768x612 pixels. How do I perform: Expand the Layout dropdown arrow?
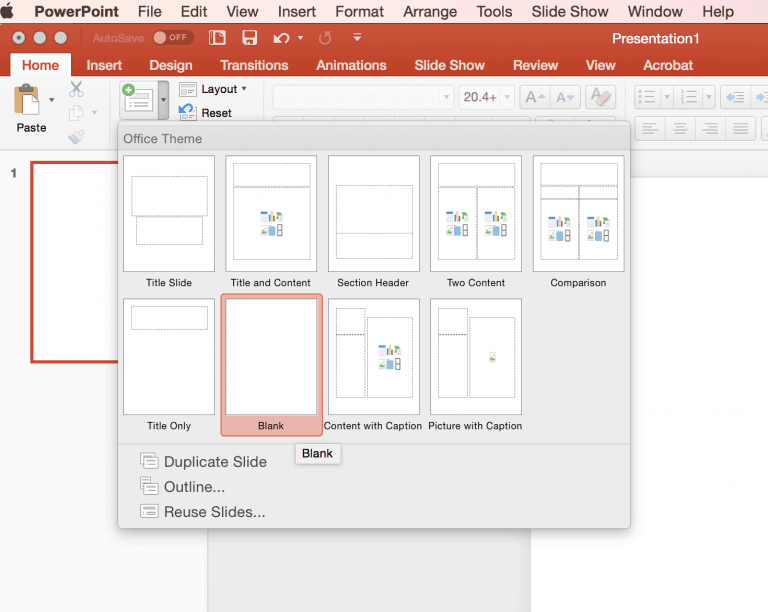click(244, 89)
